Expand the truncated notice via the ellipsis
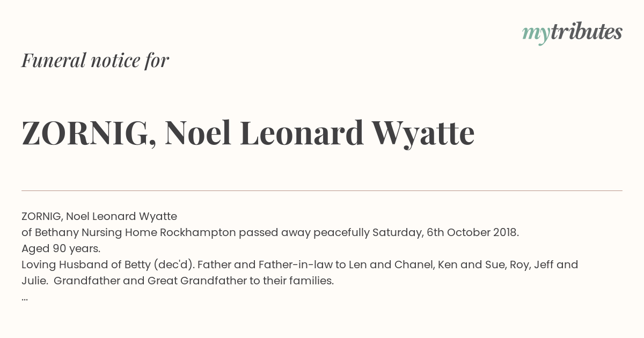The image size is (644, 338). pos(25,298)
